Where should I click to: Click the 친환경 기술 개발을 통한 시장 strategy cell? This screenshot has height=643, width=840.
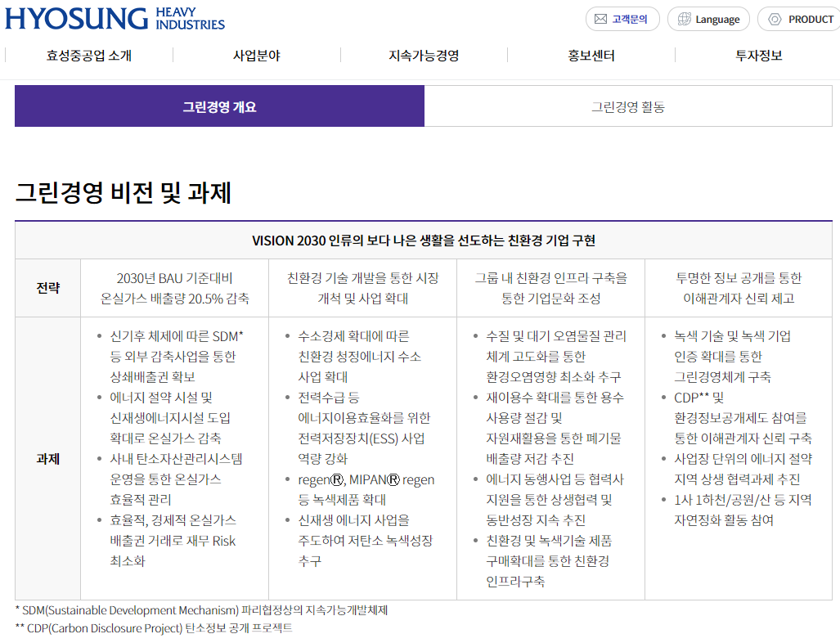362,288
